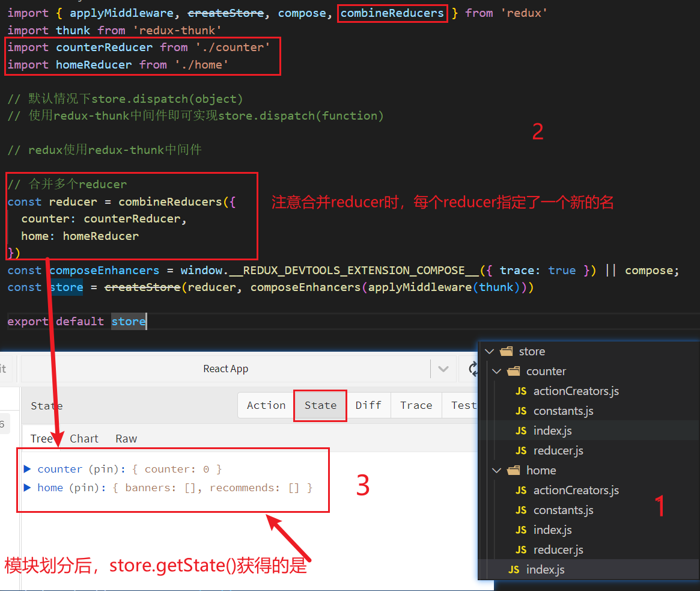Click the 'export' keyword in the code
This screenshot has height=591, width=700.
[x=28, y=321]
